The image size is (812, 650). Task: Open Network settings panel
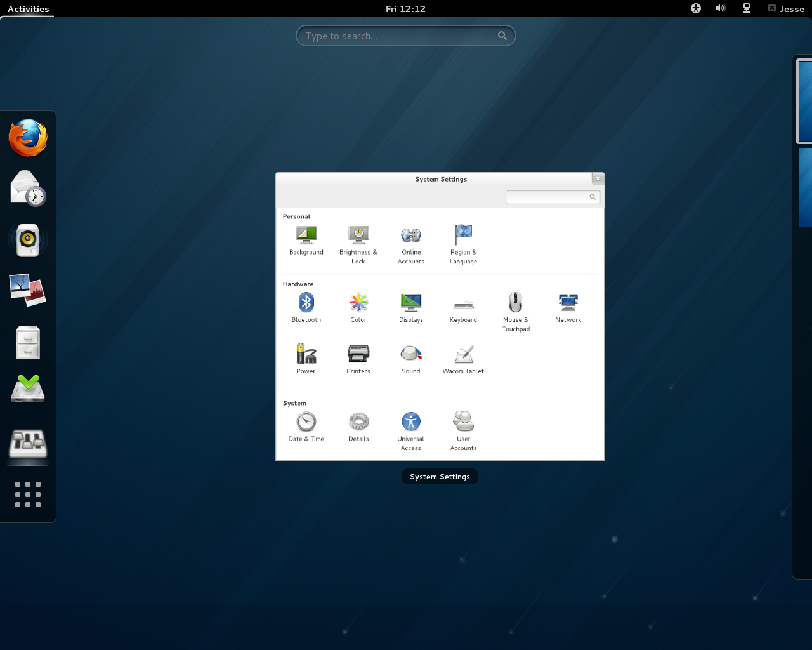568,308
